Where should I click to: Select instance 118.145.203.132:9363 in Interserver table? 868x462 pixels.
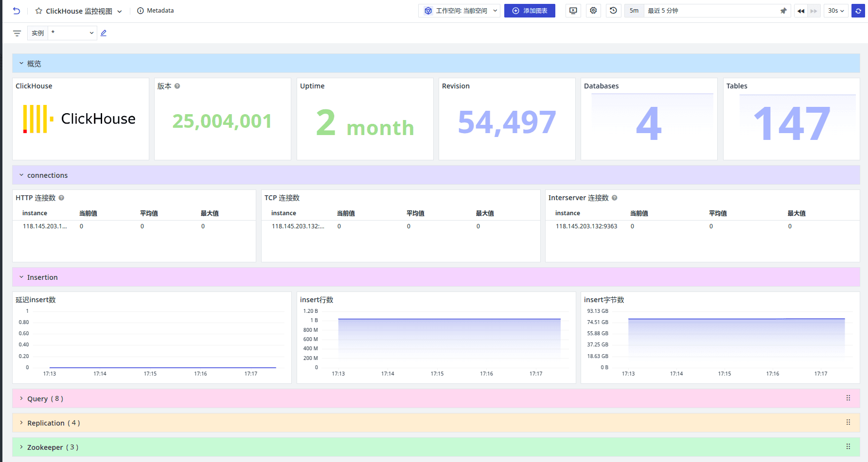[586, 226]
